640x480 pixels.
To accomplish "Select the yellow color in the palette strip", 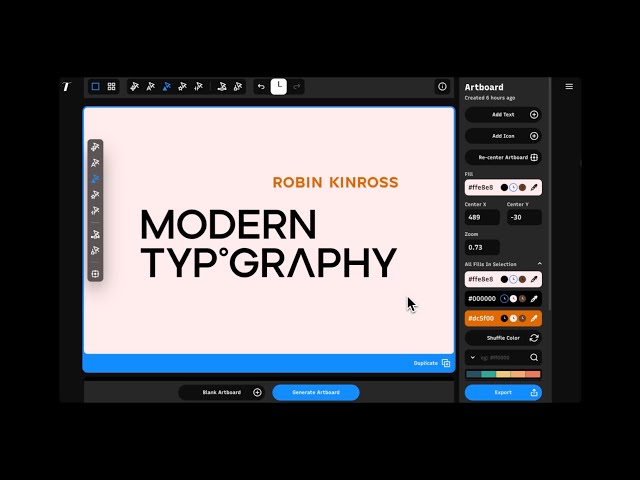I will [503, 374].
